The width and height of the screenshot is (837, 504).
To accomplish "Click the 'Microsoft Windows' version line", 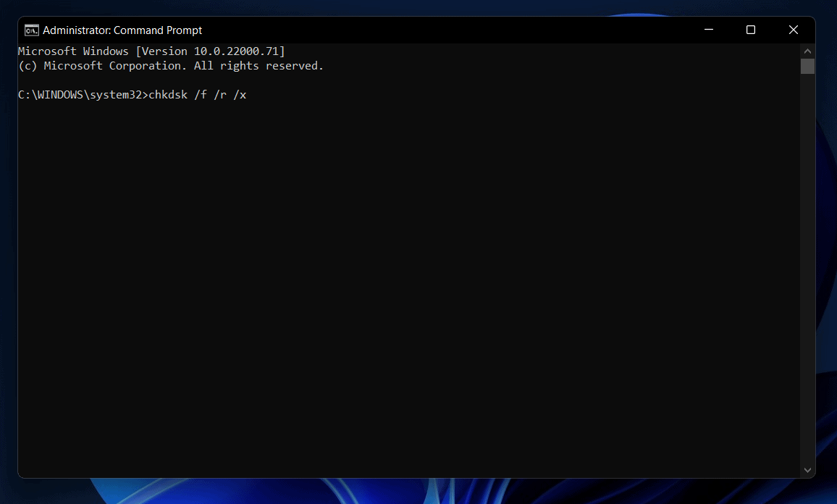I will click(x=72, y=51).
